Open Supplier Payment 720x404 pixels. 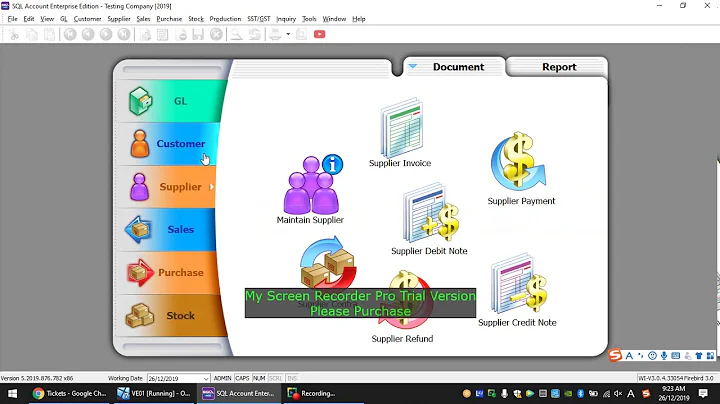521,168
